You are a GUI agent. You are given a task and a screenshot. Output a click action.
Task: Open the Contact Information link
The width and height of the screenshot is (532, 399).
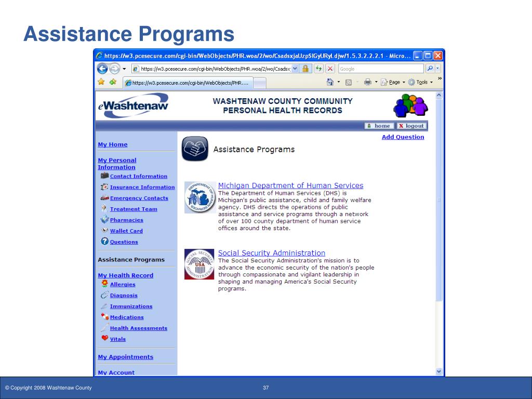[138, 177]
